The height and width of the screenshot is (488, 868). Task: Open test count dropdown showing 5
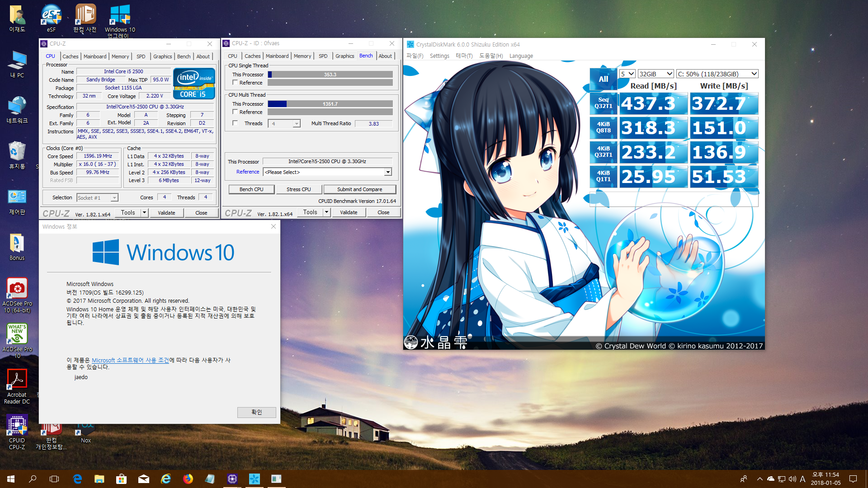tap(627, 74)
